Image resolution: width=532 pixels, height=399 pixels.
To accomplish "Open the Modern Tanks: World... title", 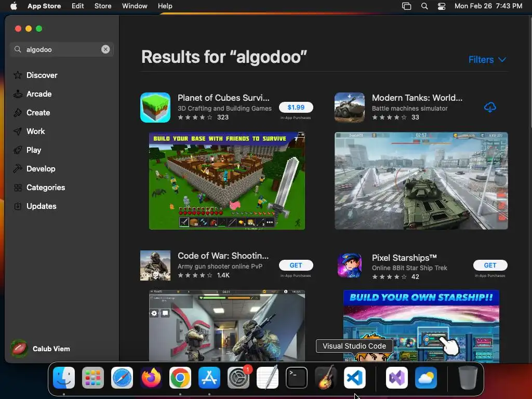I will tap(417, 98).
